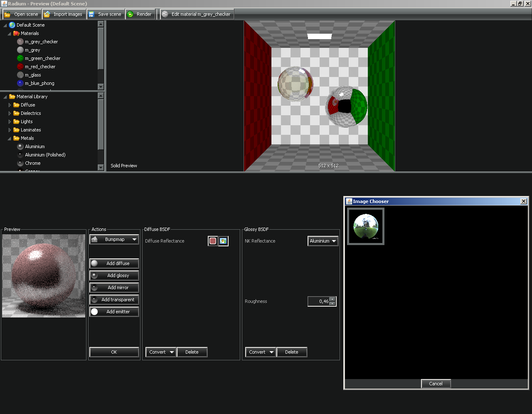Select the m_green_checker material
This screenshot has height=414, width=532.
(x=42, y=58)
